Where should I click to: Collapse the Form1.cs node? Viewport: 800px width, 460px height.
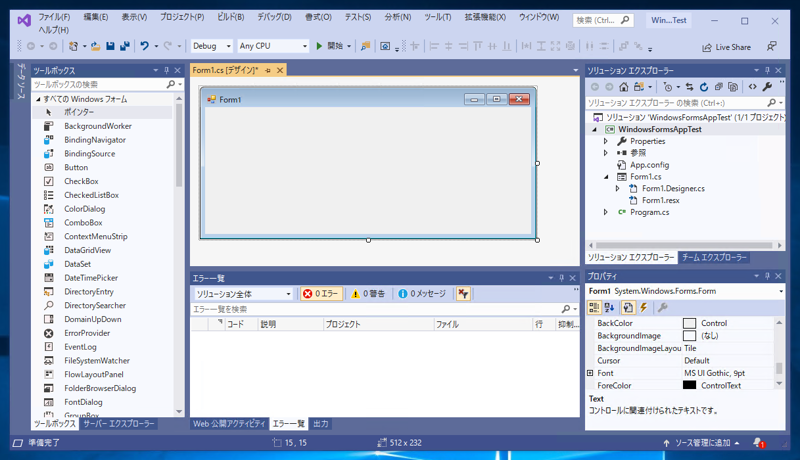click(606, 177)
